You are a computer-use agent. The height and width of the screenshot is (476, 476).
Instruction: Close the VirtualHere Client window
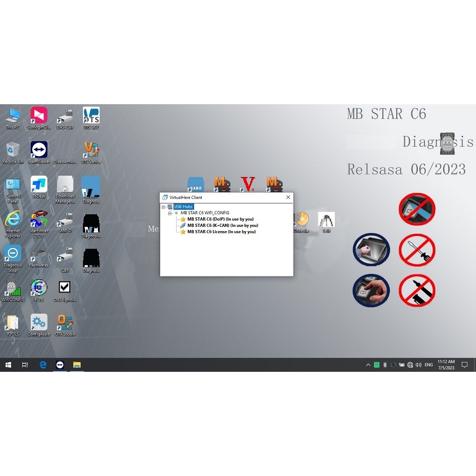pos(288,197)
